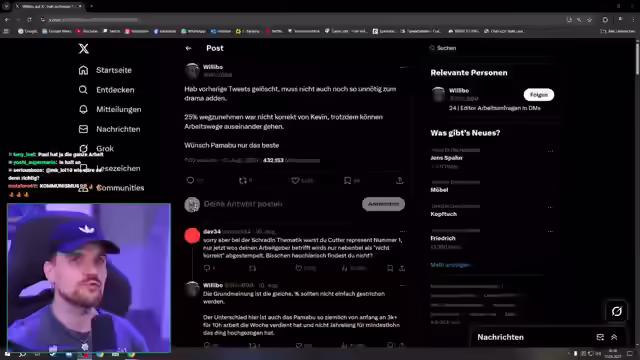Open the browser tab search dropdown
Viewport: 640px width, 360px height.
6,6
